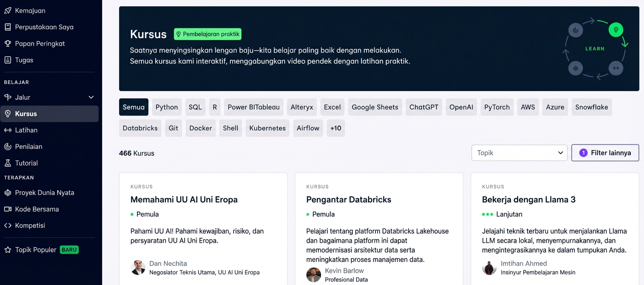
Task: Click Dan Nechita's avatar photo
Action: click(138, 267)
